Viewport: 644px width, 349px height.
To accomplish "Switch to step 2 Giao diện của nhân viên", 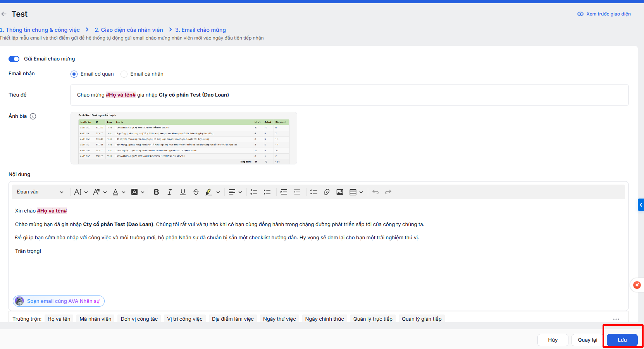I will [x=129, y=30].
